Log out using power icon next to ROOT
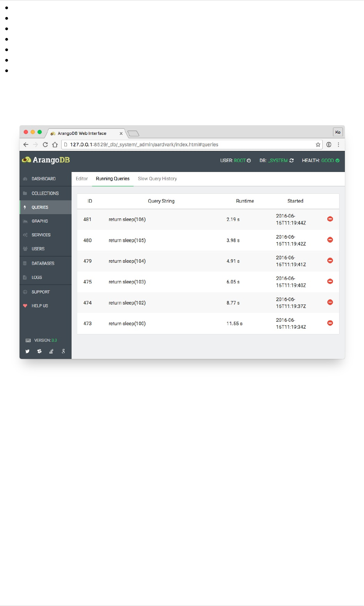This screenshot has width=364, height=606. [249, 161]
